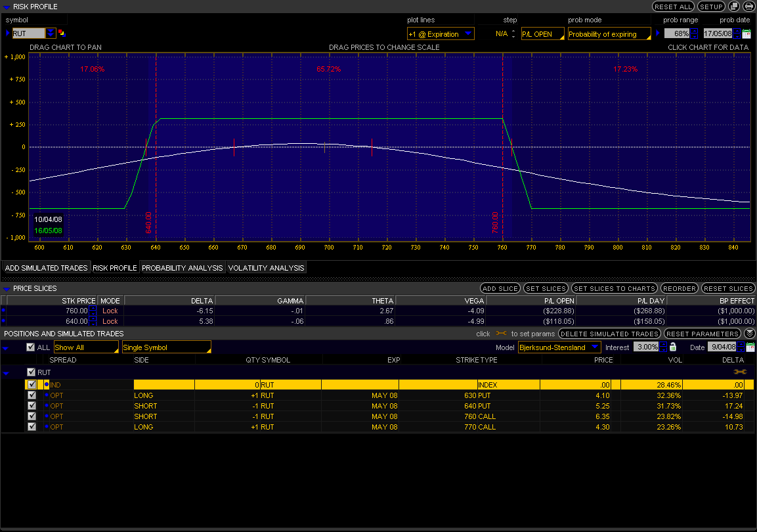757x532 pixels.
Task: Click the Reset All button
Action: tap(673, 7)
